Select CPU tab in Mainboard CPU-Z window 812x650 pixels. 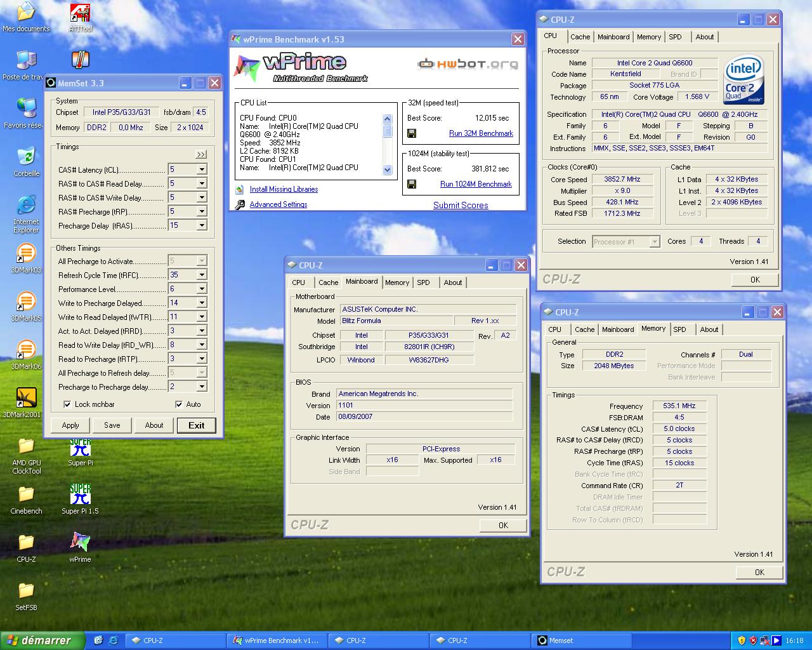point(298,282)
